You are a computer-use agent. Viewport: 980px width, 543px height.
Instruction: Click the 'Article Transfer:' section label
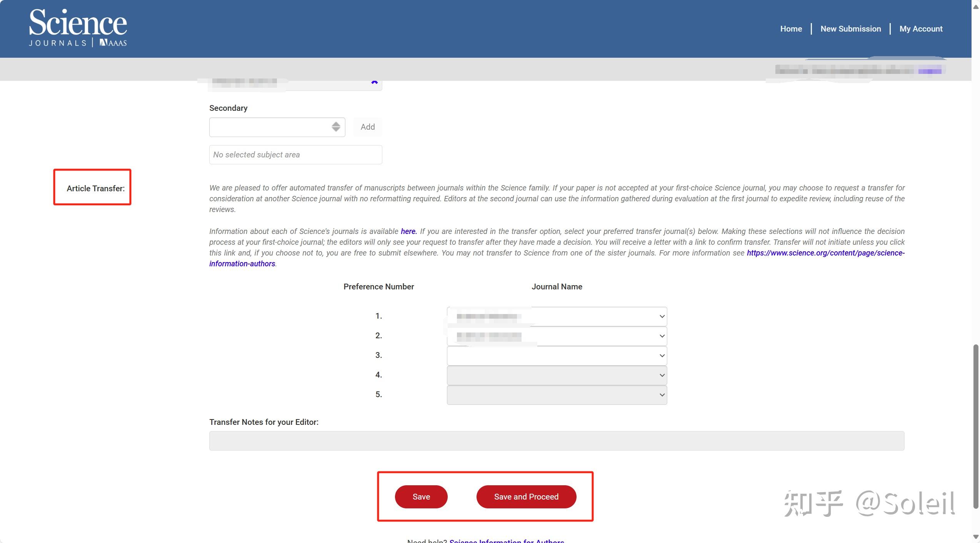click(x=96, y=189)
